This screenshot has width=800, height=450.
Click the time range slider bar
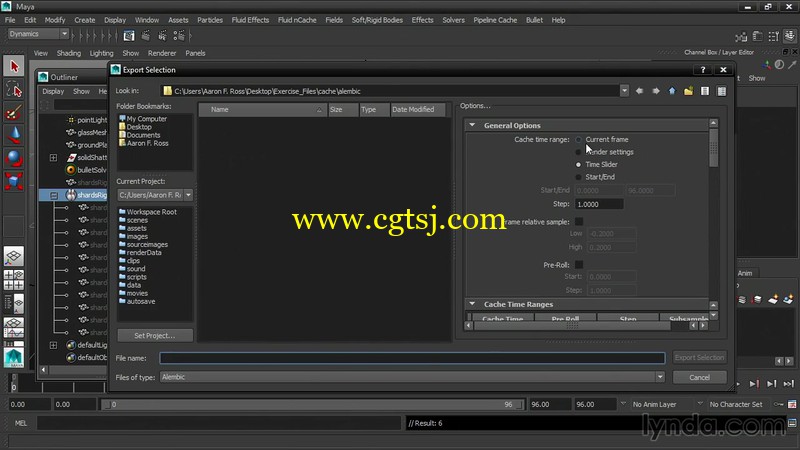pyautogui.click(x=313, y=404)
